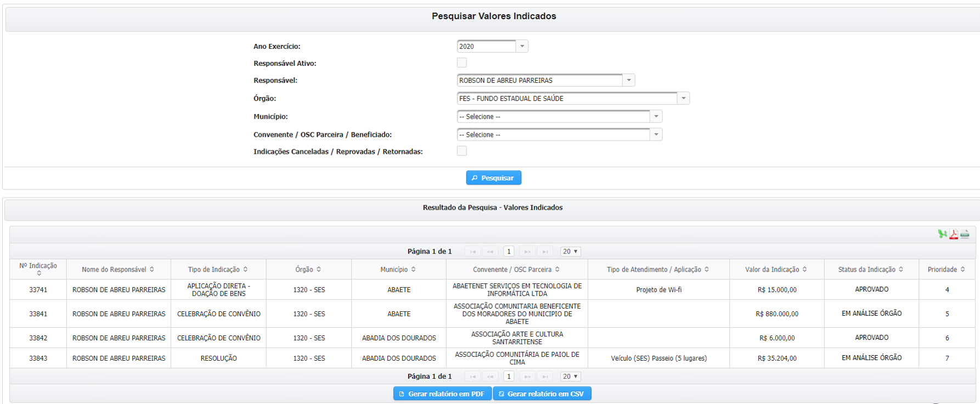
Task: Export results using the red PDF icon
Action: pyautogui.click(x=954, y=234)
